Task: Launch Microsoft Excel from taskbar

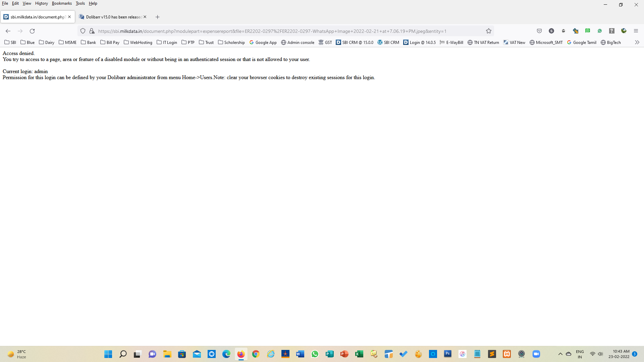Action: point(359,354)
